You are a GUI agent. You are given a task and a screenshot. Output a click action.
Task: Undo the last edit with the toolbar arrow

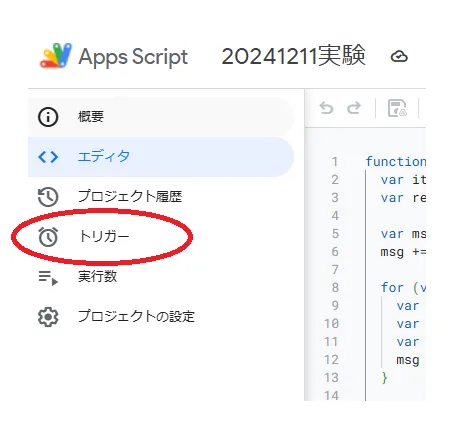pos(326,108)
